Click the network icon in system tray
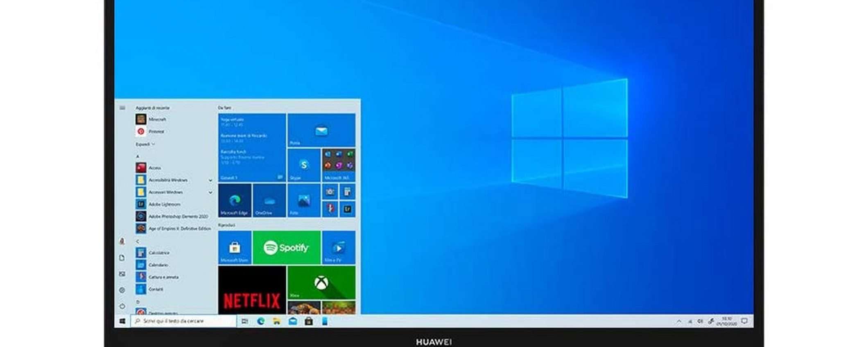Image resolution: width=868 pixels, height=347 pixels. [x=690, y=322]
